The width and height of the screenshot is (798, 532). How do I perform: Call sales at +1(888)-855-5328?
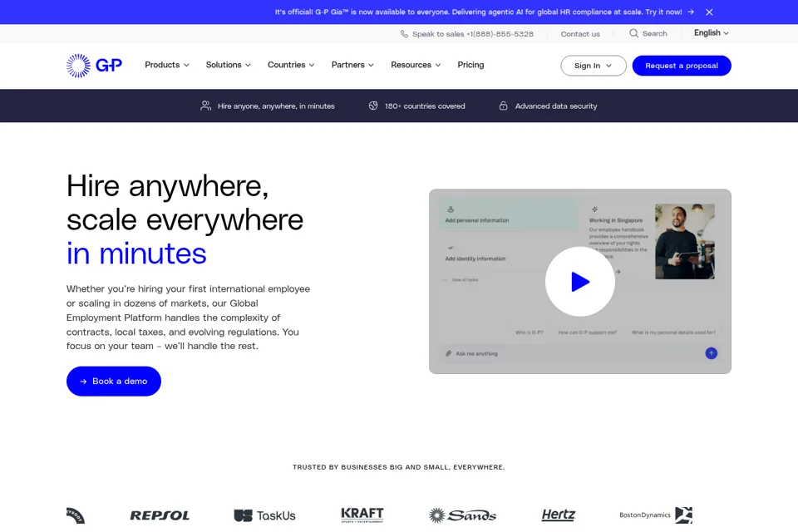(501, 34)
